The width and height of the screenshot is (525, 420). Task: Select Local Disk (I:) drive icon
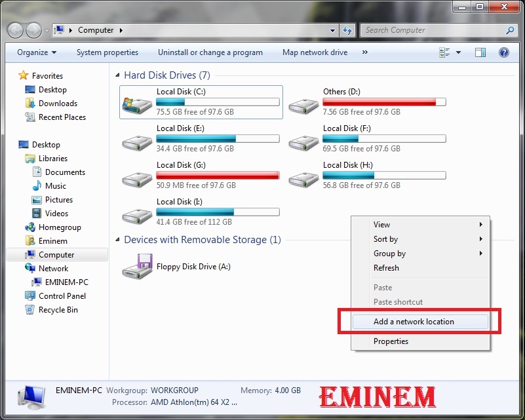pos(137,216)
